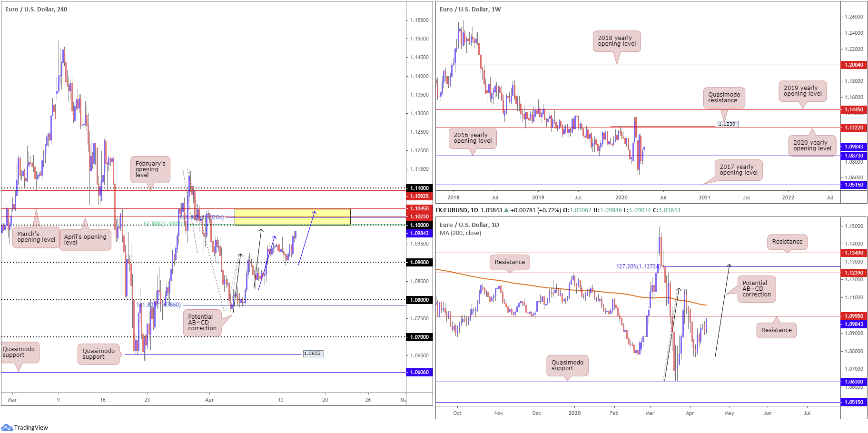Click the black 1.08730 price tag

pos(854,156)
